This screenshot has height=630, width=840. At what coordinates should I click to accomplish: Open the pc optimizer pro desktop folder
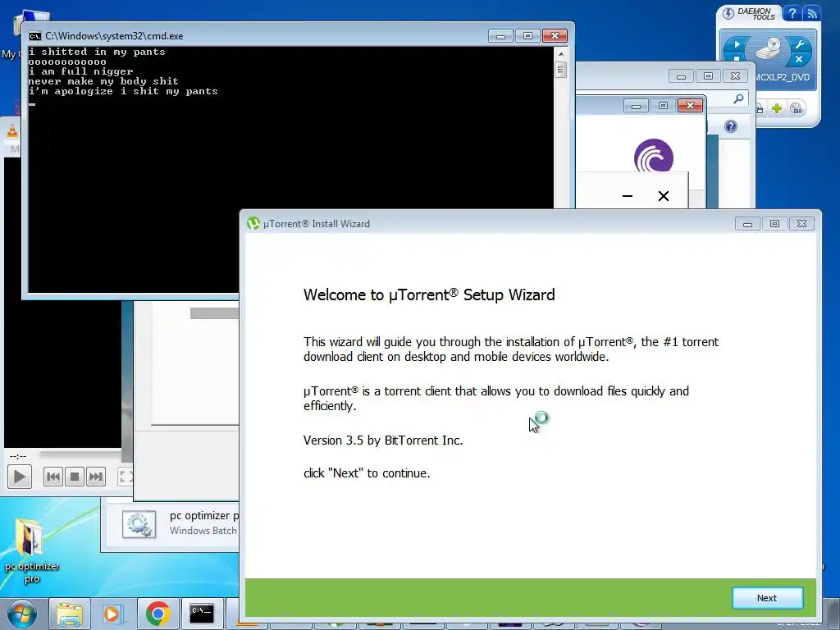(x=31, y=550)
